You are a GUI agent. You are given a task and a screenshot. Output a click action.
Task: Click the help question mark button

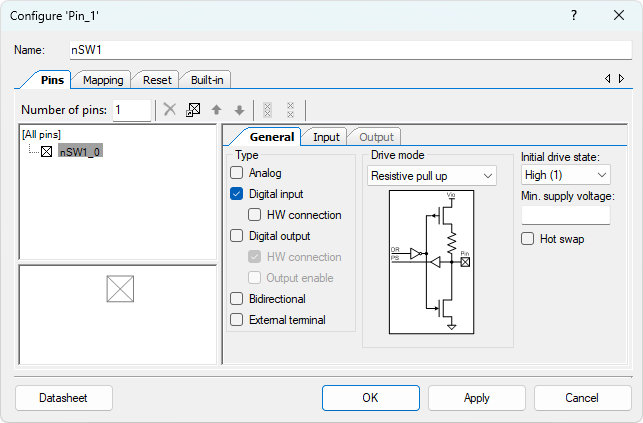tap(574, 16)
